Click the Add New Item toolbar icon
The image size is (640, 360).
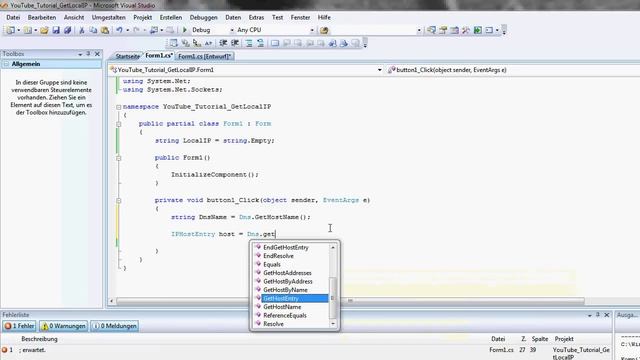(x=27, y=30)
